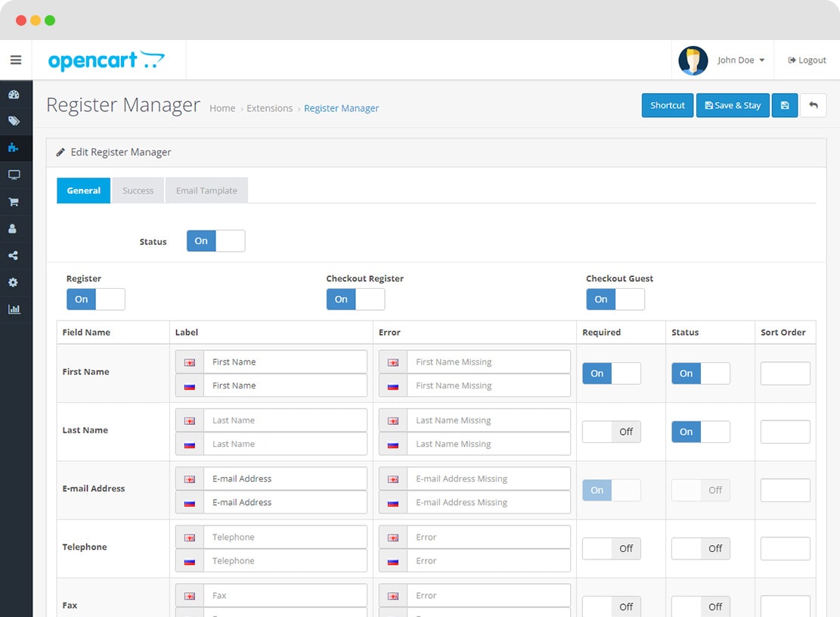Click the pencil icon beside Edit Register Manager
840x617 pixels.
coord(60,152)
